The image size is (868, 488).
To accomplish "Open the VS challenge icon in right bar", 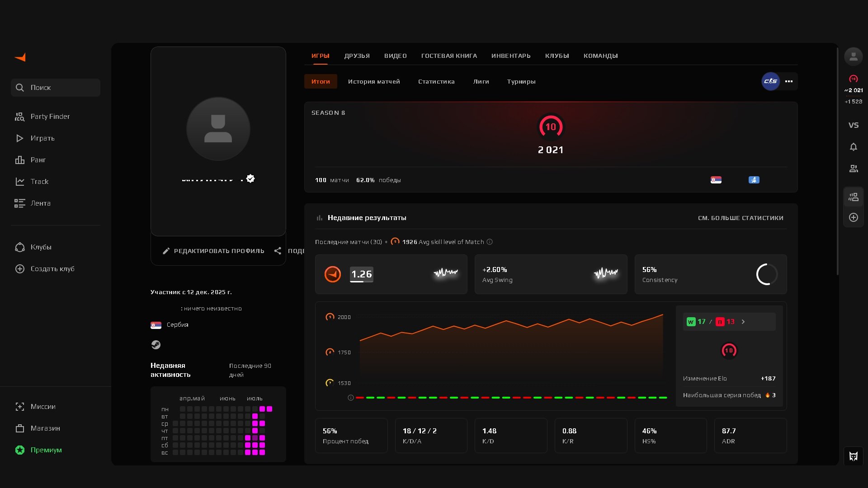I will point(854,125).
